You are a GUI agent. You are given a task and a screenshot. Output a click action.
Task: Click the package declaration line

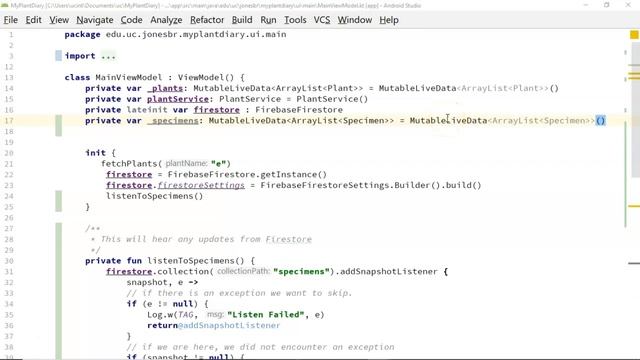[175, 35]
